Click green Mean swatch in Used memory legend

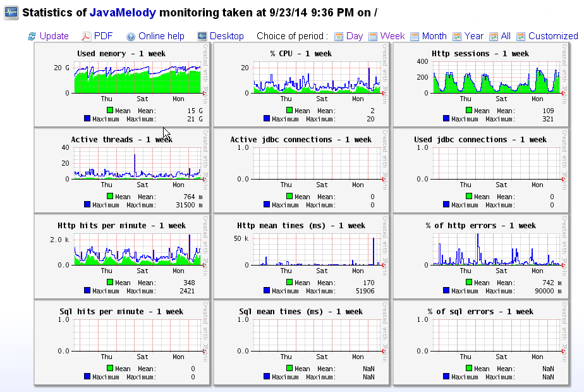click(110, 111)
